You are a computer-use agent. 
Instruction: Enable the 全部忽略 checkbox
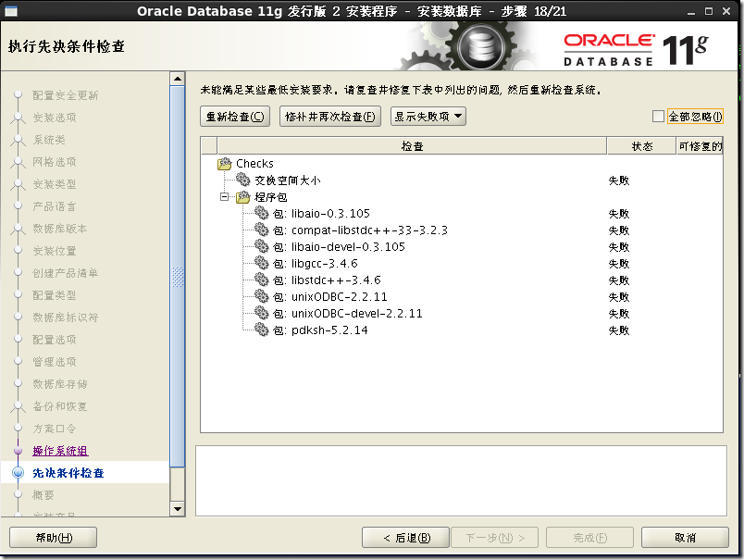point(658,117)
